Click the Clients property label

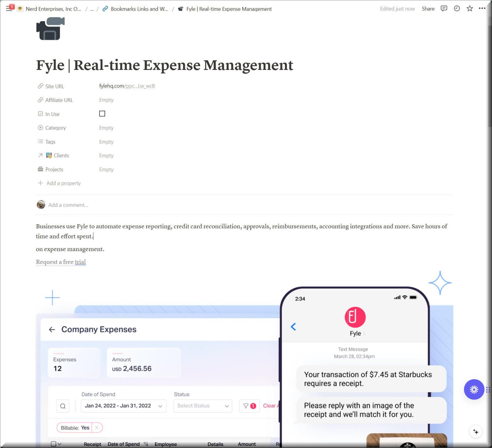tap(61, 156)
